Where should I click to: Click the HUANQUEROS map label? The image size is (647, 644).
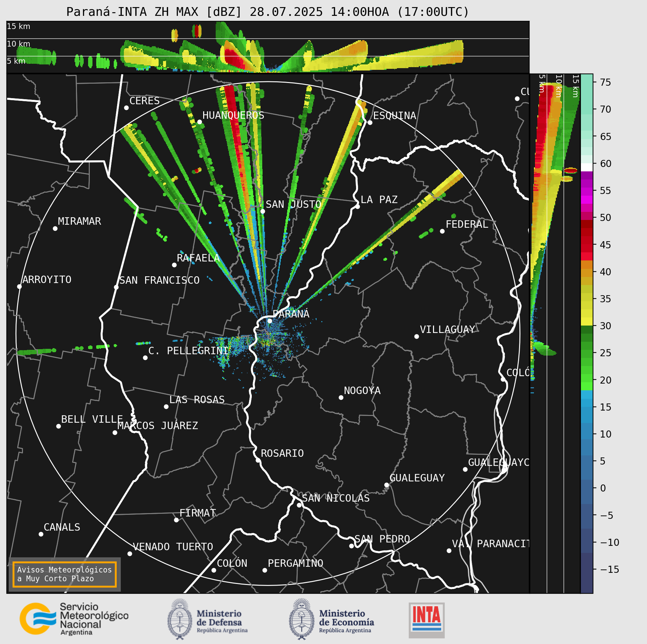pyautogui.click(x=233, y=115)
